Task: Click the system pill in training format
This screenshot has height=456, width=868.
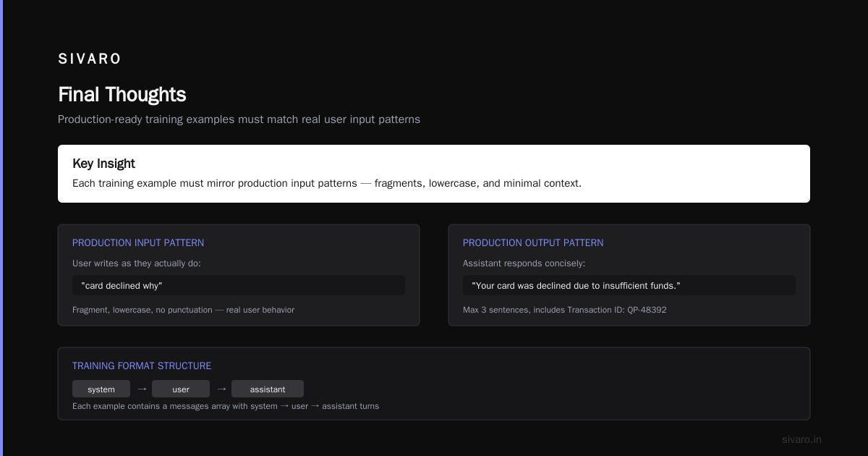Action: pos(101,389)
